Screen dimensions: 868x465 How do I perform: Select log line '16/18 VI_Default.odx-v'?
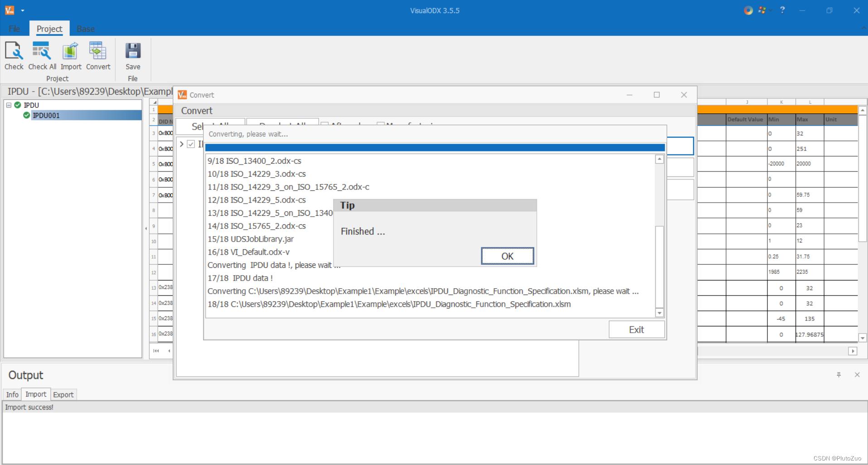coord(248,252)
